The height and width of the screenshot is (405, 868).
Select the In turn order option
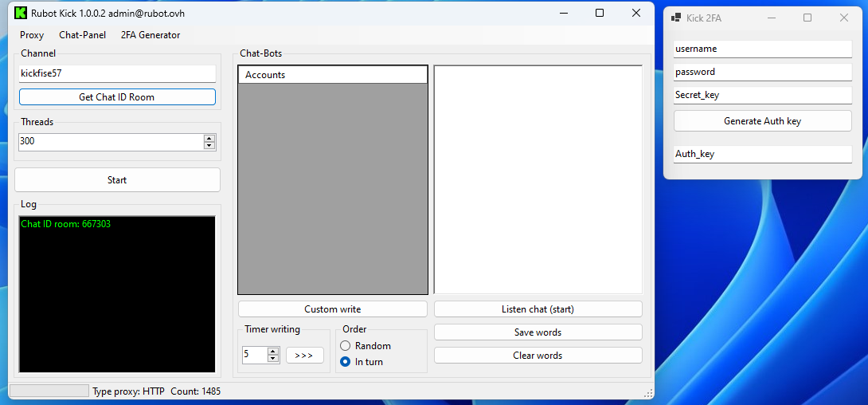coord(346,362)
